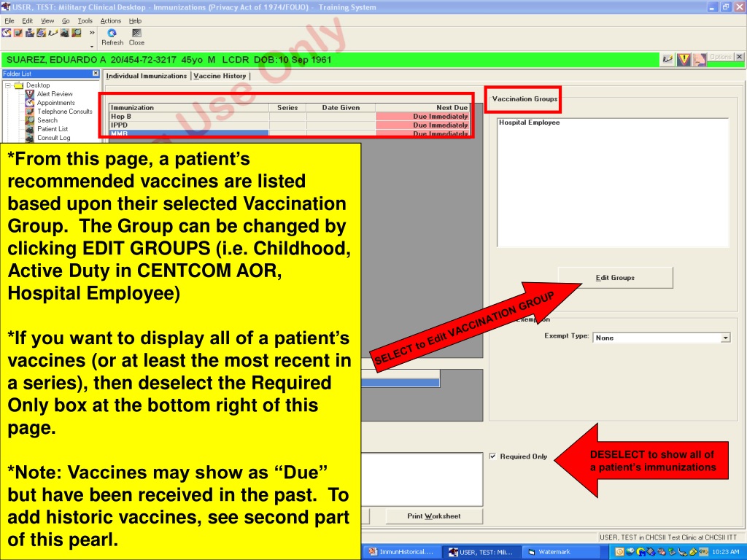Open the Tools menu
The width and height of the screenshot is (747, 560).
click(85, 21)
